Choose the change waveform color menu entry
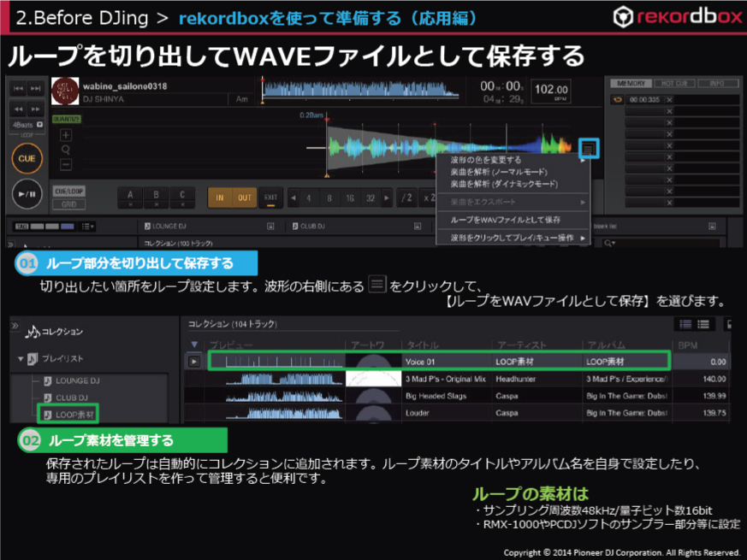This screenshot has width=747, height=560. point(513,160)
